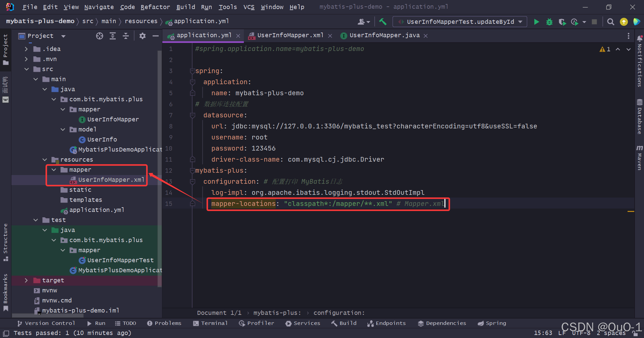This screenshot has width=644, height=338.
Task: Select UserInfo class in model package
Action: pyautogui.click(x=102, y=139)
